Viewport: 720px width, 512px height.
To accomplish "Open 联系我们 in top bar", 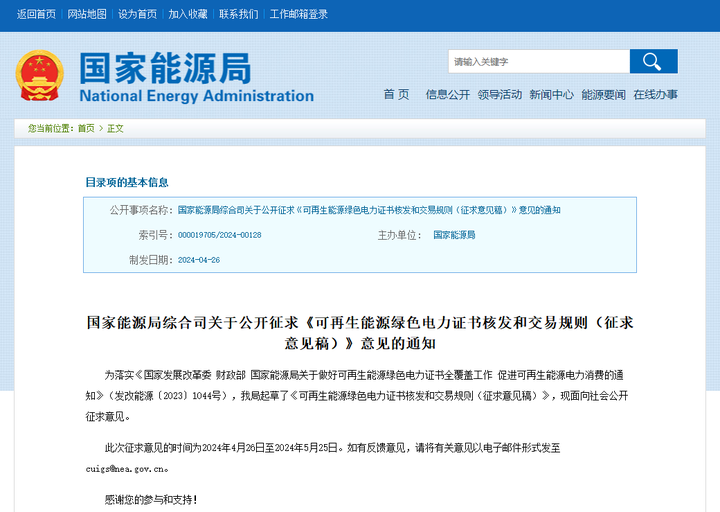I will coord(238,14).
